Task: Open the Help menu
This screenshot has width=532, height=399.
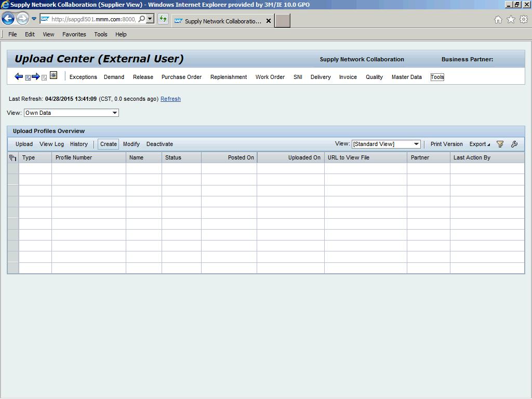Action: pos(121,34)
